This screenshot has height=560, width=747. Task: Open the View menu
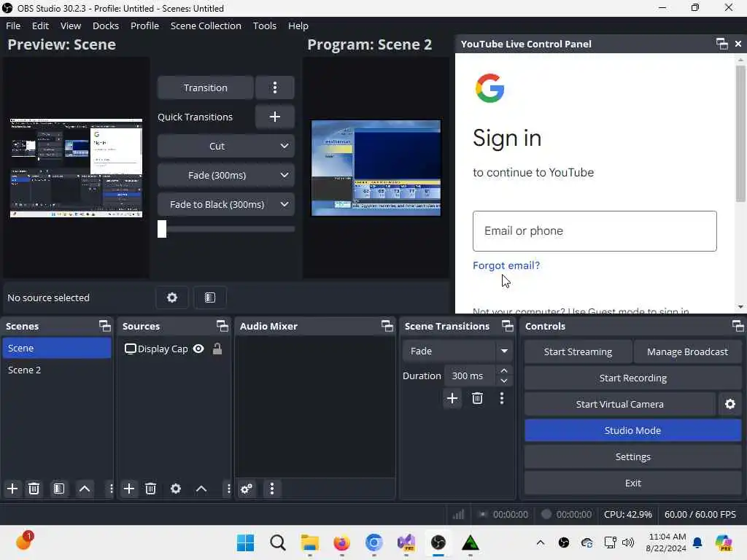pos(71,26)
